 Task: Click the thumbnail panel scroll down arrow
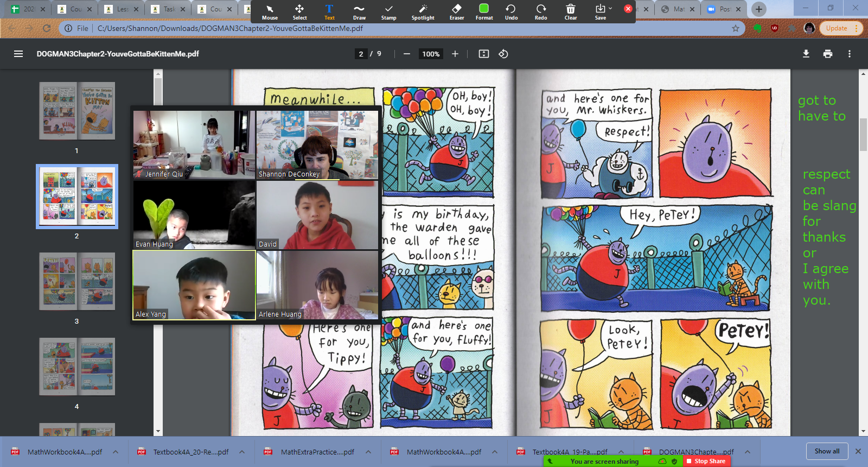coord(158,431)
